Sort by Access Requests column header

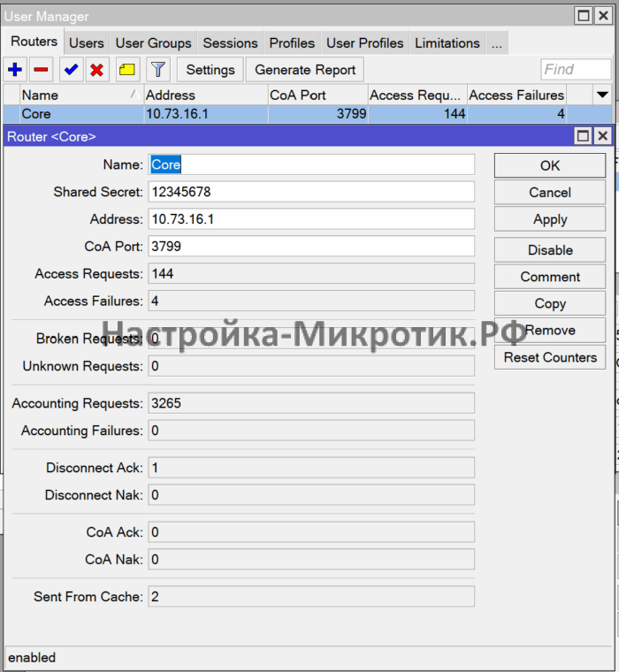click(x=417, y=95)
